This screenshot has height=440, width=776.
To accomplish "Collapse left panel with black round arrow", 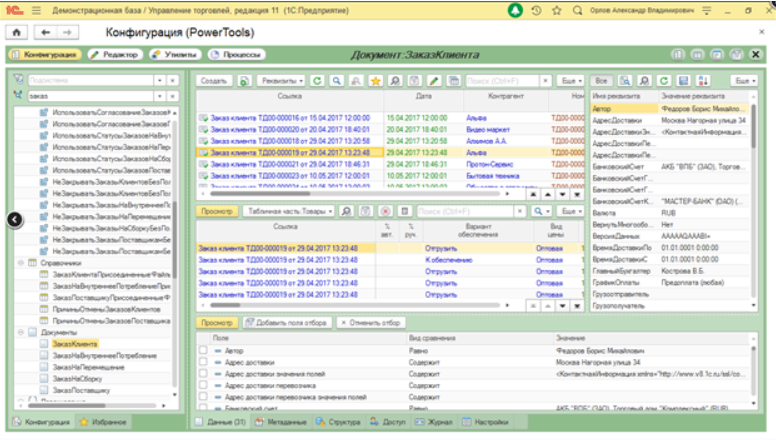I will [14, 219].
